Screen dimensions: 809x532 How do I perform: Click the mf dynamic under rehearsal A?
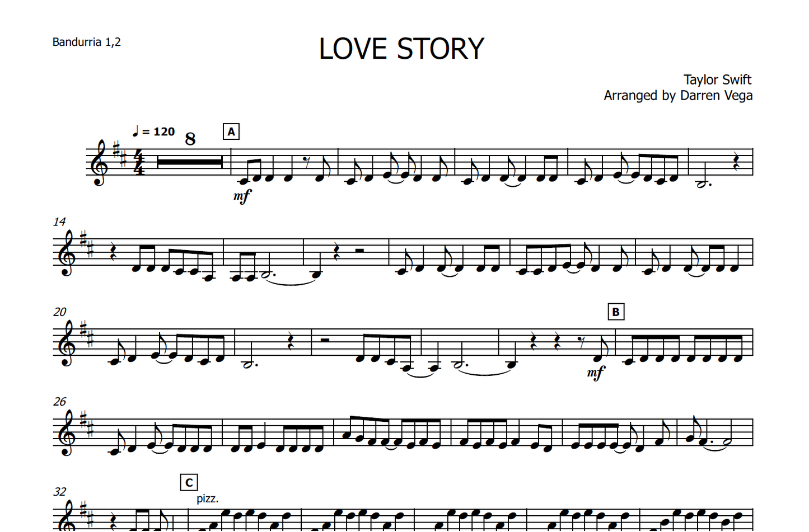[242, 195]
